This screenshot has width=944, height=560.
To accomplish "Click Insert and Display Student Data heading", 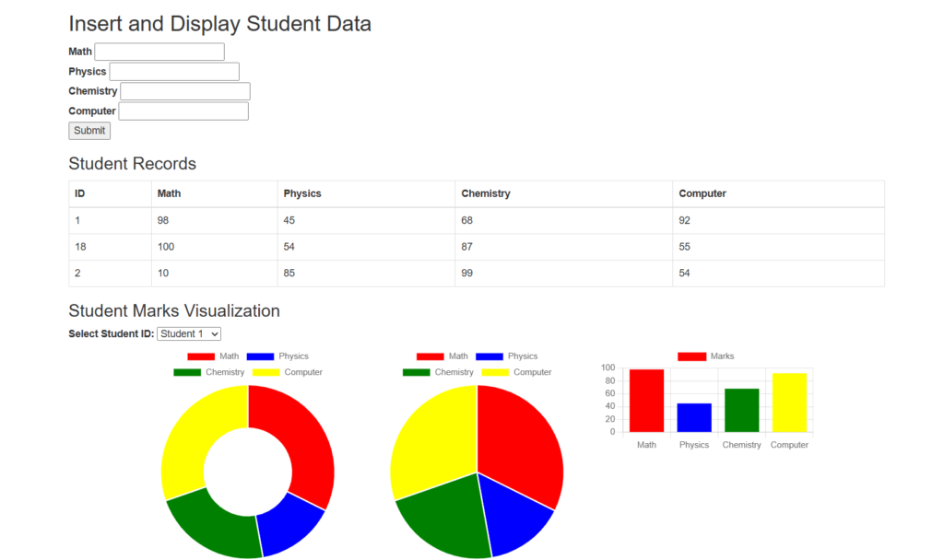I will (x=219, y=24).
